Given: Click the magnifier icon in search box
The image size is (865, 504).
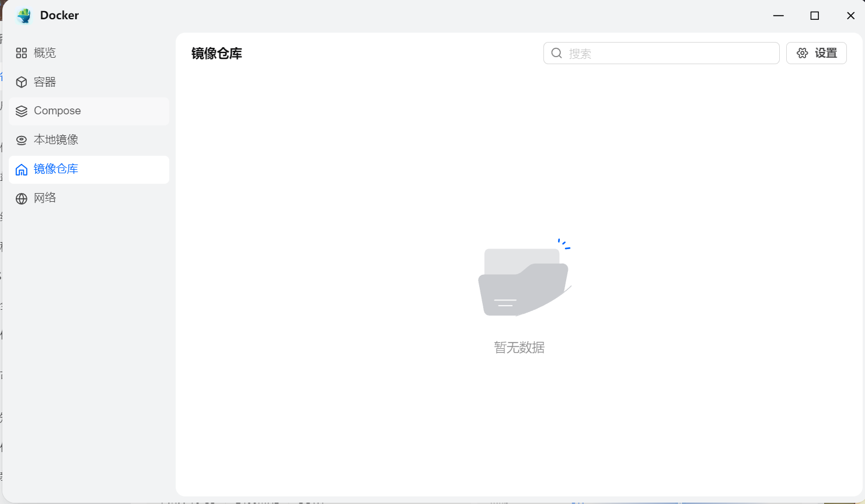Looking at the screenshot, I should (556, 53).
